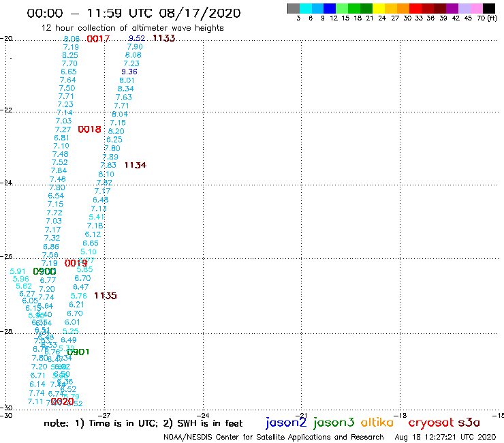
Task: Pick the purple swatch in the color scale
Action: coord(452,8)
